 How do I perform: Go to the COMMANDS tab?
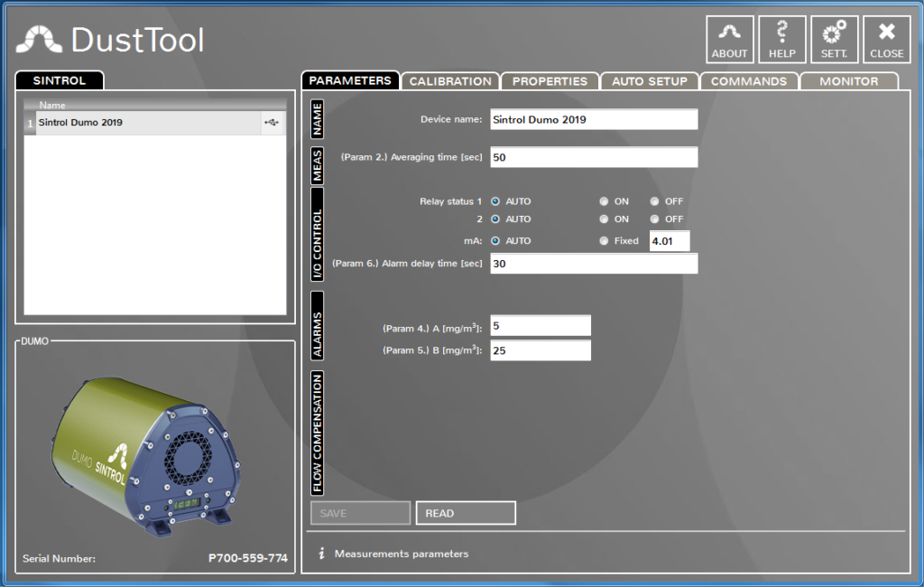749,81
